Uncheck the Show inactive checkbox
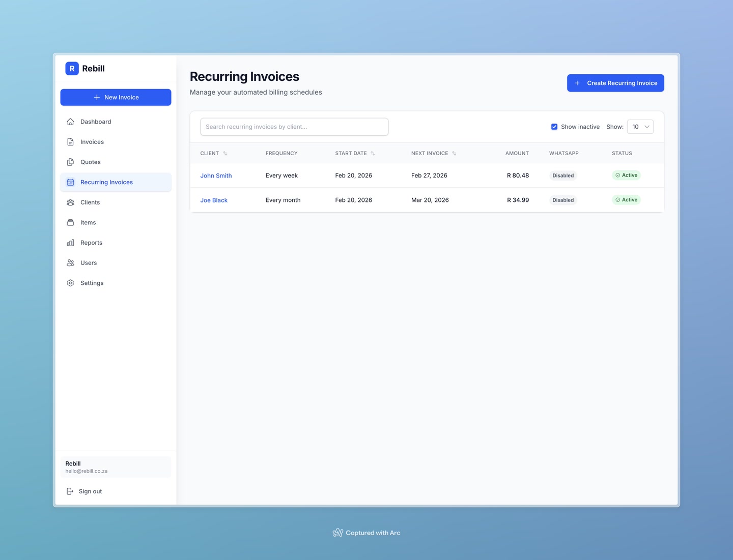 (x=554, y=127)
